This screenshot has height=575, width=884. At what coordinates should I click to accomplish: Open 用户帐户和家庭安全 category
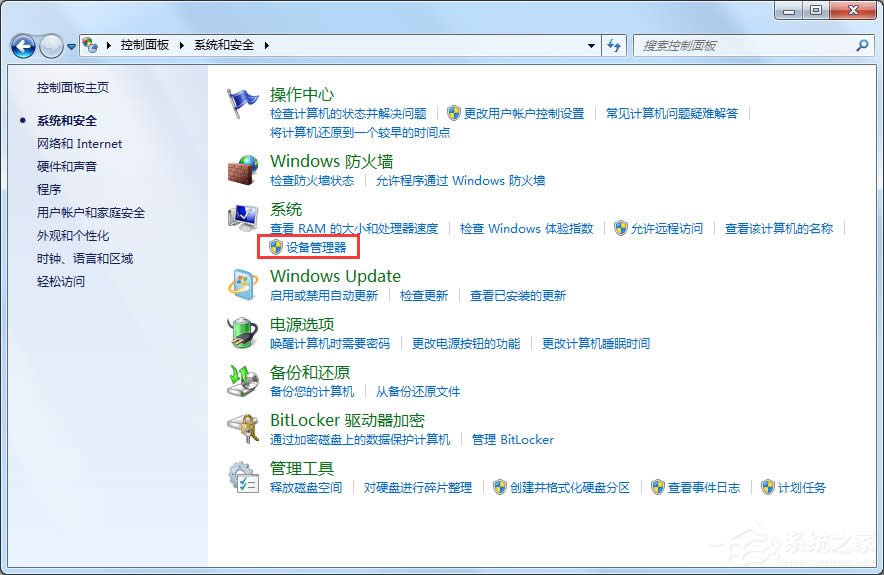91,213
